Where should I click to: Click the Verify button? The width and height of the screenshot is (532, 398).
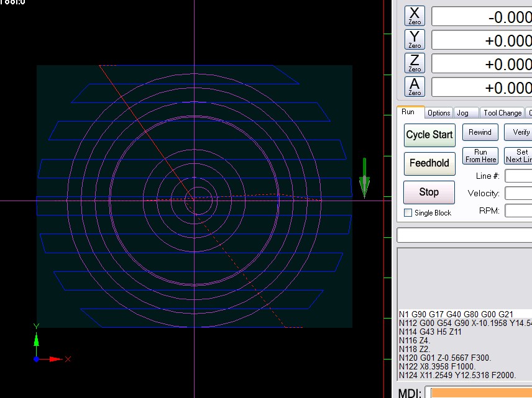[x=520, y=132]
